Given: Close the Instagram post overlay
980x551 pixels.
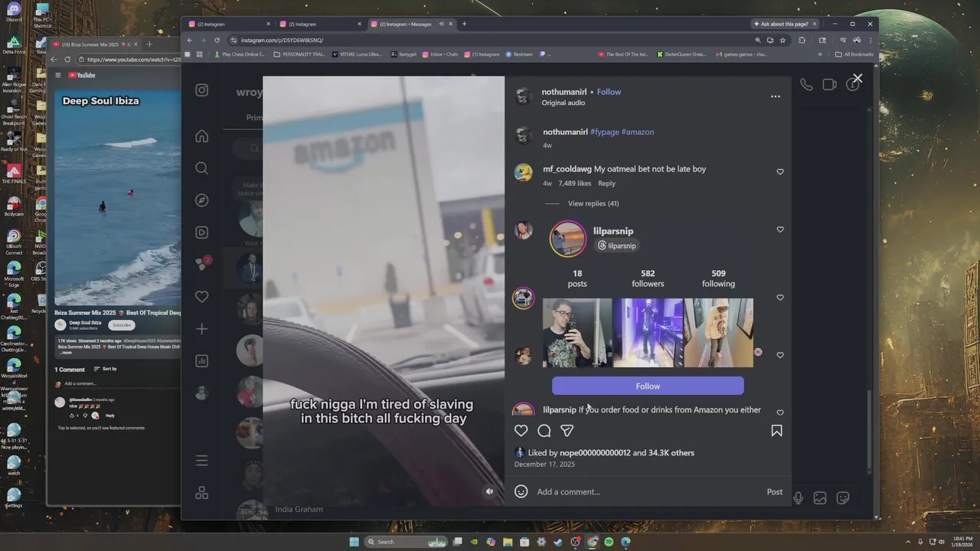Looking at the screenshot, I should coord(857,78).
